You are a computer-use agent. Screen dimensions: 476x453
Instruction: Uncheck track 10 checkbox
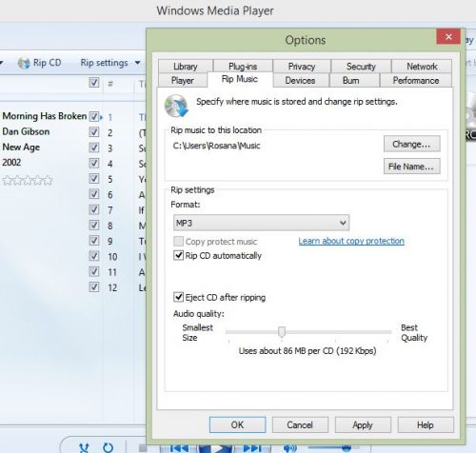click(x=94, y=256)
